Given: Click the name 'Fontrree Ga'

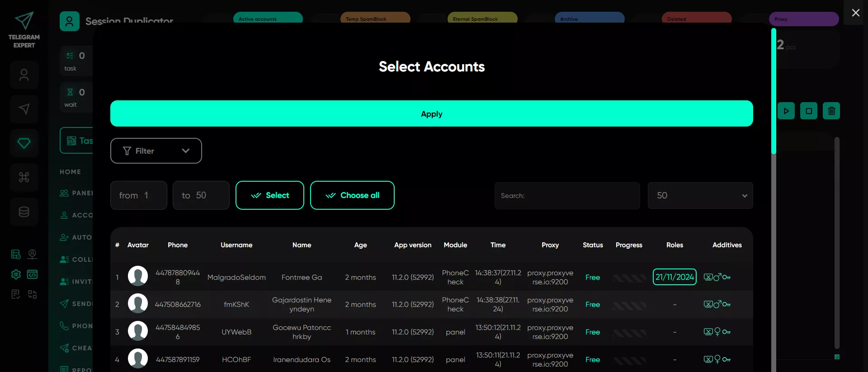Looking at the screenshot, I should pyautogui.click(x=302, y=277).
